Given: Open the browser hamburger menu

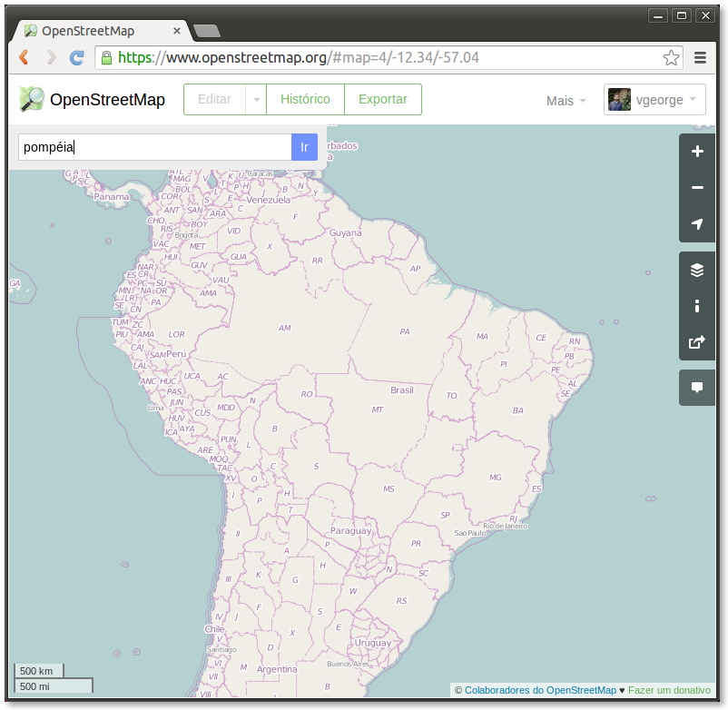Looking at the screenshot, I should click(700, 57).
